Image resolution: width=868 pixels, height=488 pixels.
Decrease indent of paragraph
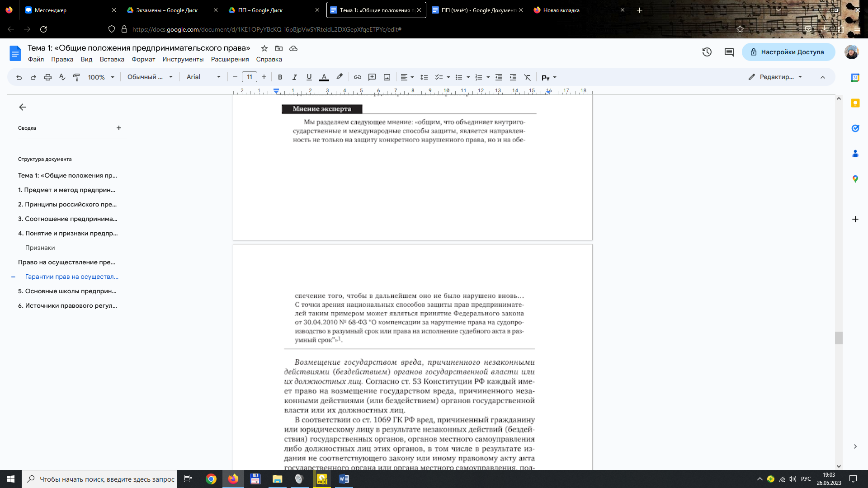click(x=499, y=77)
